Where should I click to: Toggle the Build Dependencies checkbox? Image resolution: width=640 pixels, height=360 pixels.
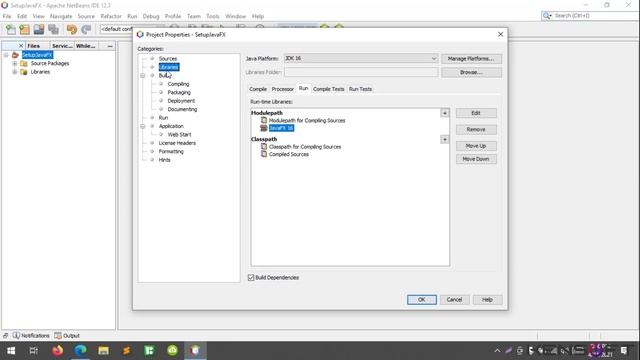251,278
